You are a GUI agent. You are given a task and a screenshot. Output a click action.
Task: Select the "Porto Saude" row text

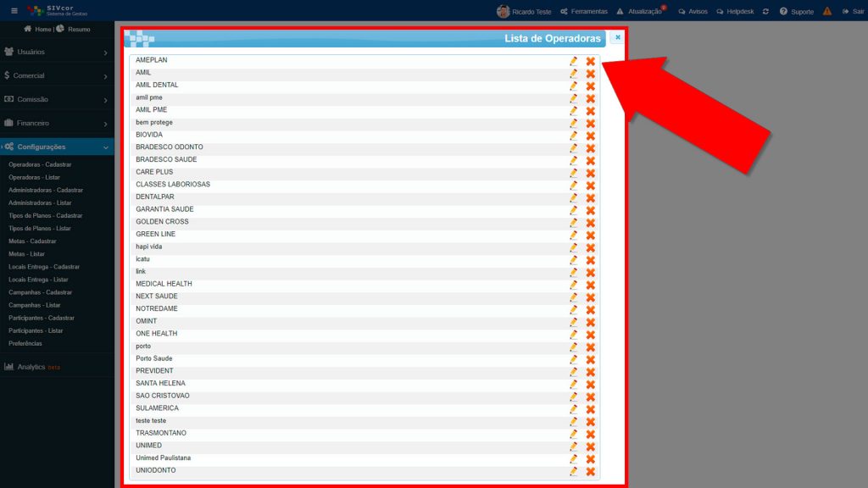point(154,358)
